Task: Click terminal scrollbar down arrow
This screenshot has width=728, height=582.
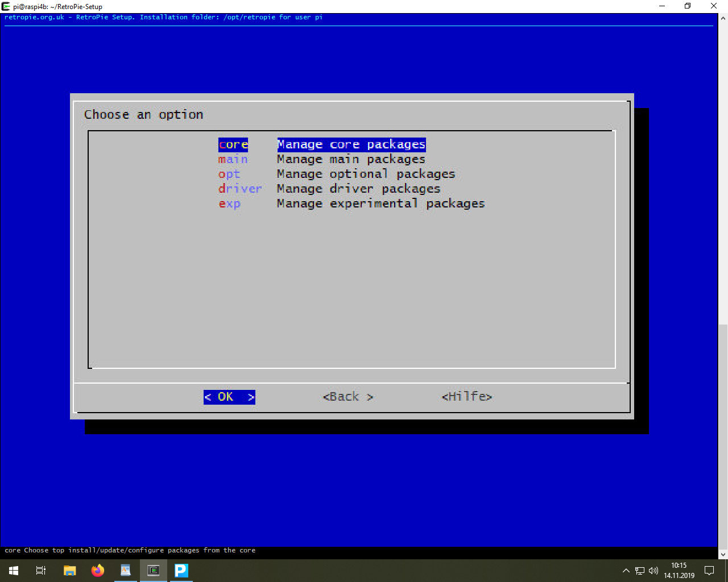Action: click(x=723, y=555)
